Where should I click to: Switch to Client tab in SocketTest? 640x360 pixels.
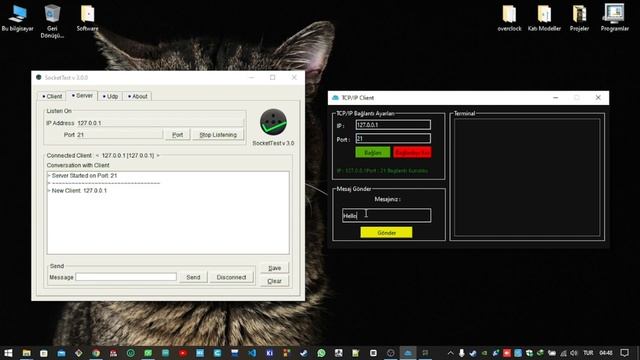pos(52,96)
